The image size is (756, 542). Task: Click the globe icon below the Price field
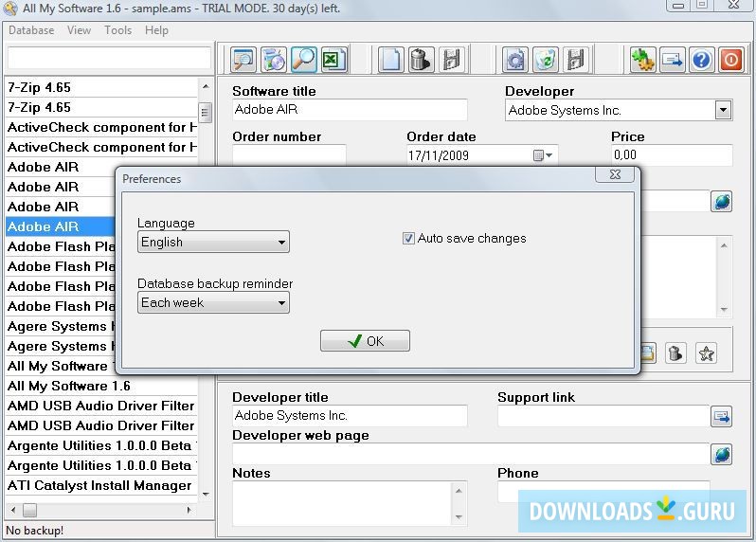[722, 202]
